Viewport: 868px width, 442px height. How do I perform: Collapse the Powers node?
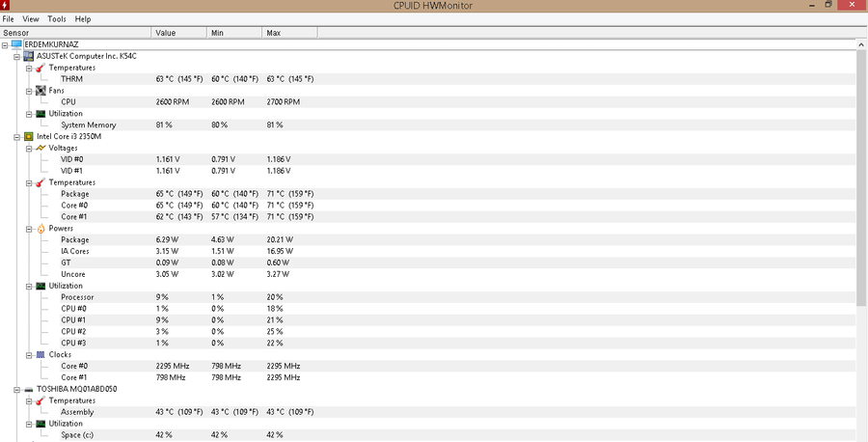29,229
